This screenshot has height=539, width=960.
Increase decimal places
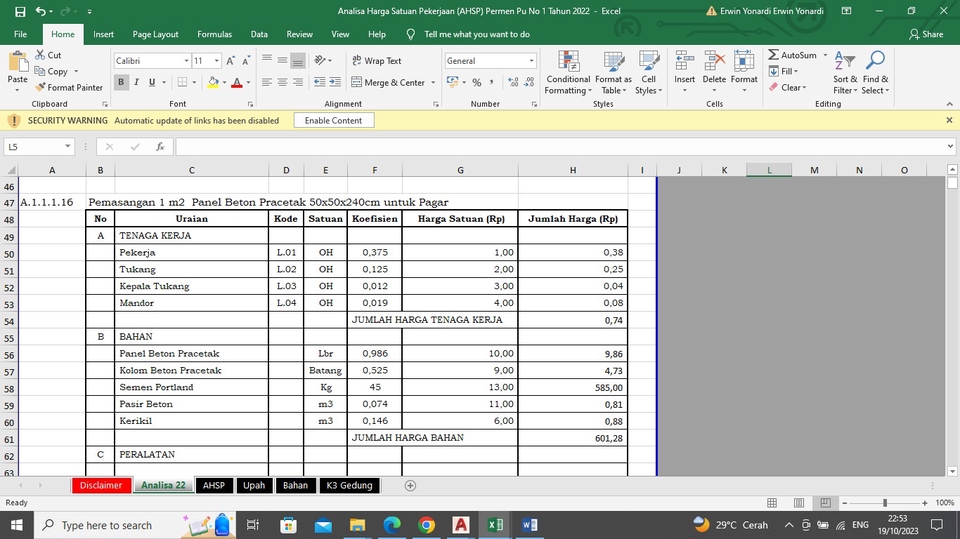(513, 82)
